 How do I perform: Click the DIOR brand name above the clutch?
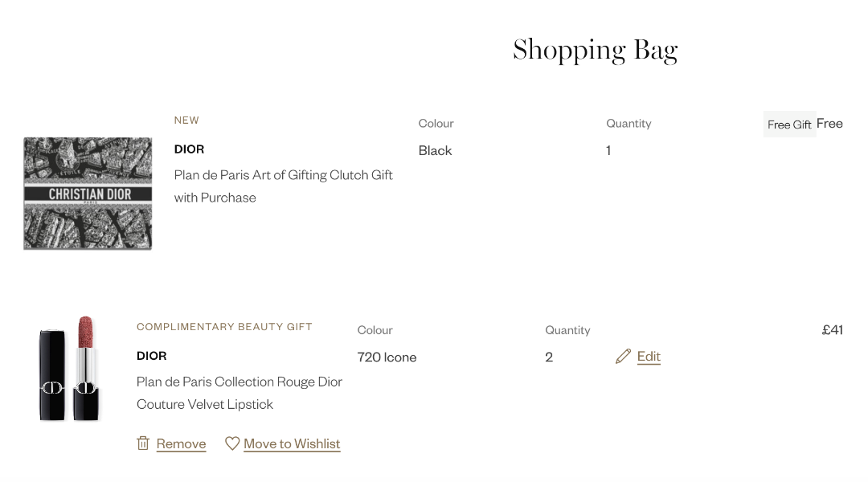(189, 149)
